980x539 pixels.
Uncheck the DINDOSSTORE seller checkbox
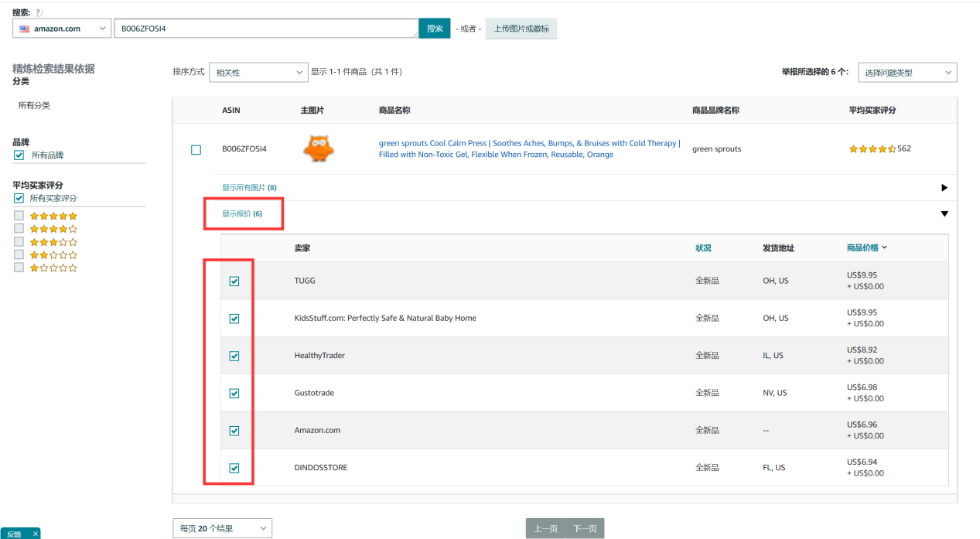(x=234, y=468)
